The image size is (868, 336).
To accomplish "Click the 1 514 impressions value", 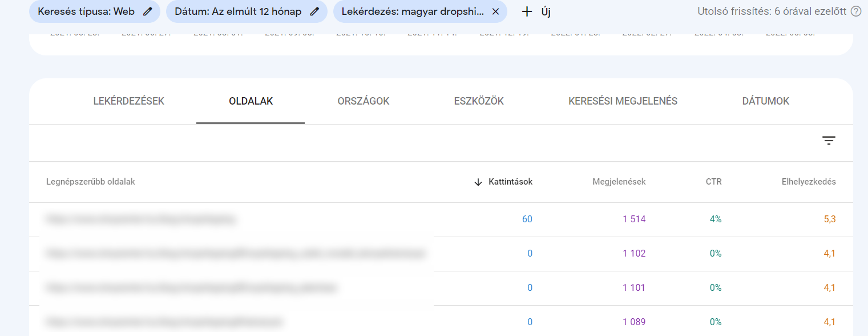I will coord(634,219).
